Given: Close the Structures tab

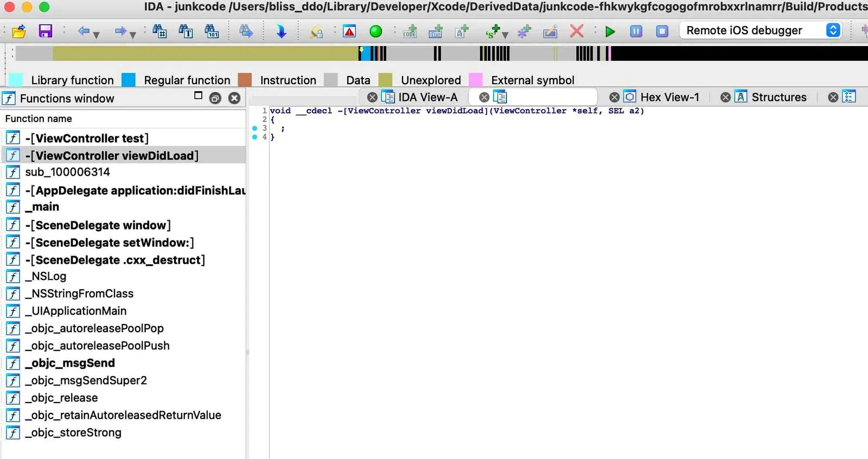Looking at the screenshot, I should (x=725, y=98).
